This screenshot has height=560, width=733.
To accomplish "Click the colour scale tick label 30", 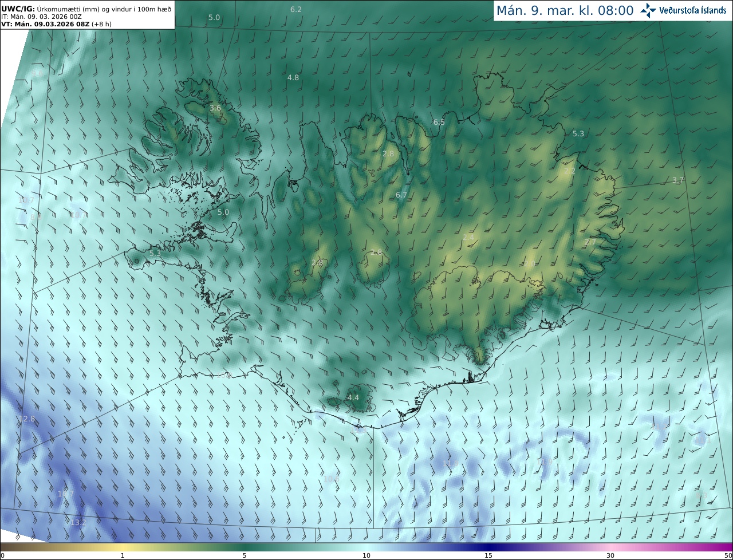I will pos(610,555).
